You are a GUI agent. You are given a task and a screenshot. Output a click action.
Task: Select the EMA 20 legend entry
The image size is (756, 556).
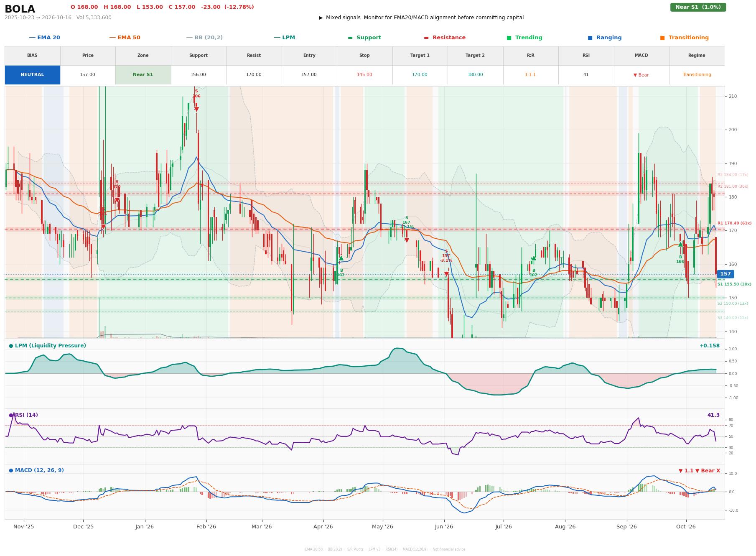pos(45,38)
